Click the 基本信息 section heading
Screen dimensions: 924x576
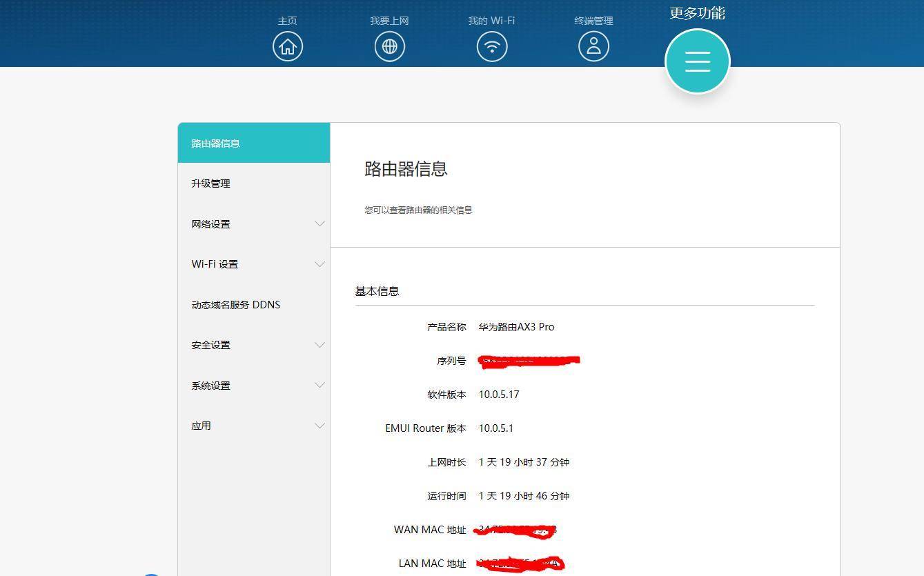click(376, 290)
